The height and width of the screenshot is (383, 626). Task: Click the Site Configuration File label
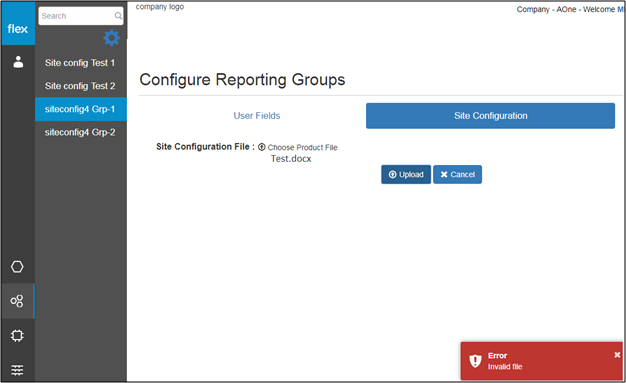[x=205, y=147]
